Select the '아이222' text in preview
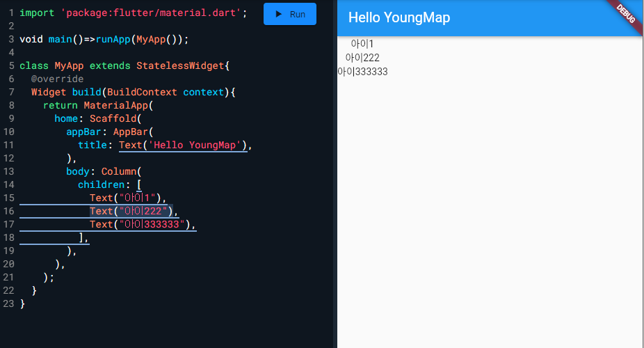 tap(362, 58)
